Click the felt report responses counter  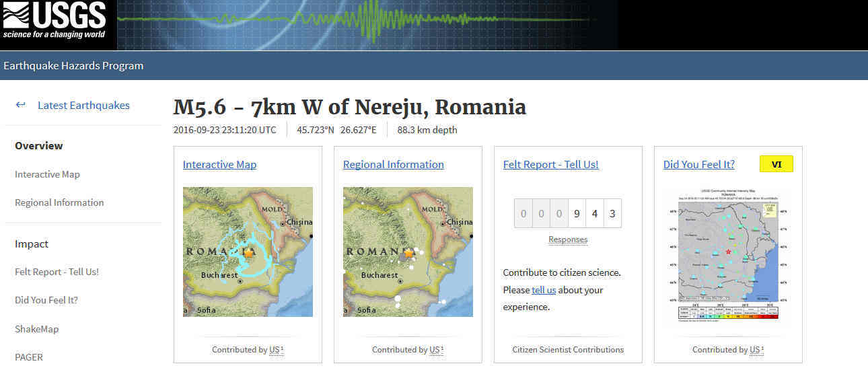click(567, 214)
